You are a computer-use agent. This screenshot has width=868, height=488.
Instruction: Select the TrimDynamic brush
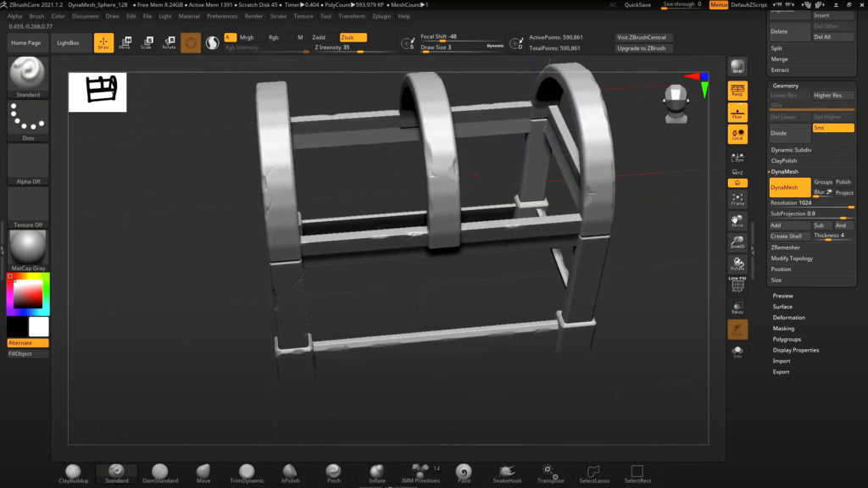(246, 473)
